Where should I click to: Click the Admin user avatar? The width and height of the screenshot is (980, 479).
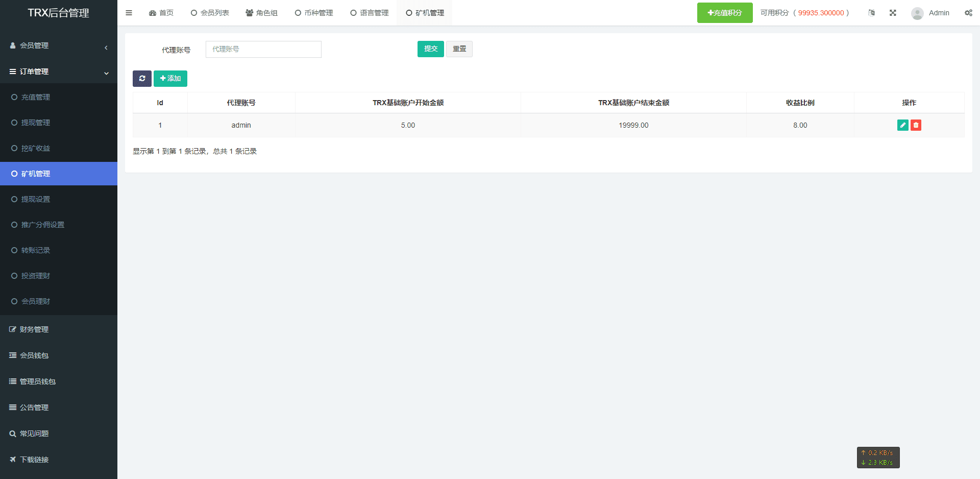(917, 13)
